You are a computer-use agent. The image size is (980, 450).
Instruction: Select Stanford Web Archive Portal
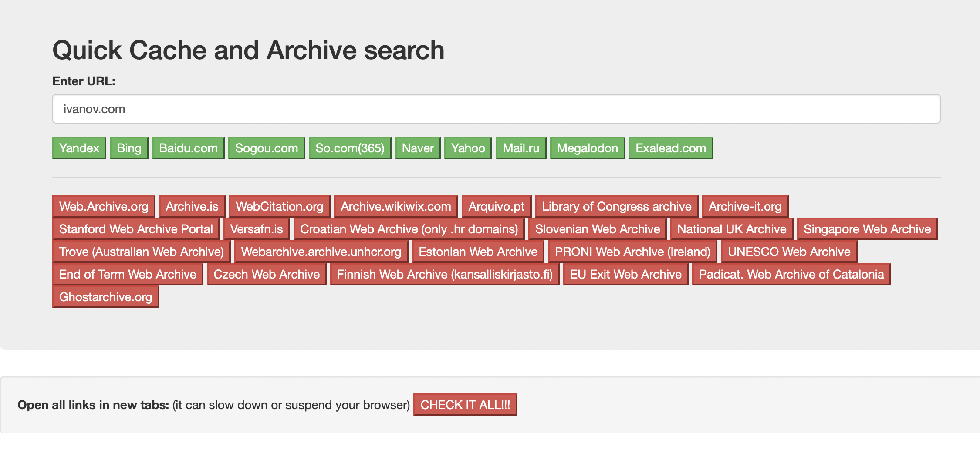click(136, 229)
